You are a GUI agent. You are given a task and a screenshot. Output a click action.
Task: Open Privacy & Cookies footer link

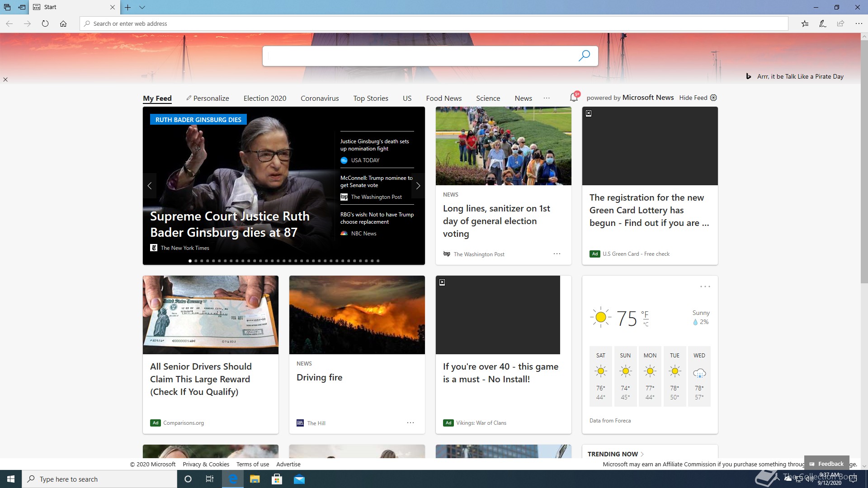[206, 464]
